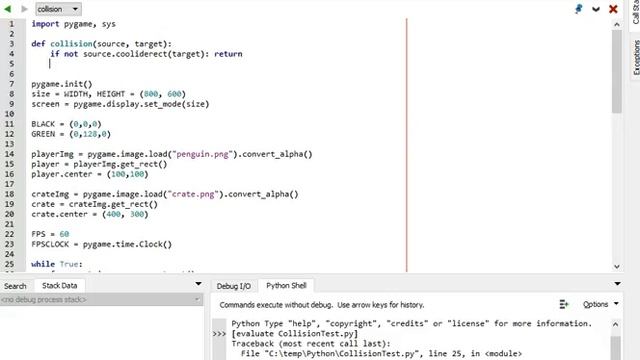Image resolution: width=640 pixels, height=360 pixels.
Task: Click the editor scrollbar up arrow
Action: click(617, 24)
